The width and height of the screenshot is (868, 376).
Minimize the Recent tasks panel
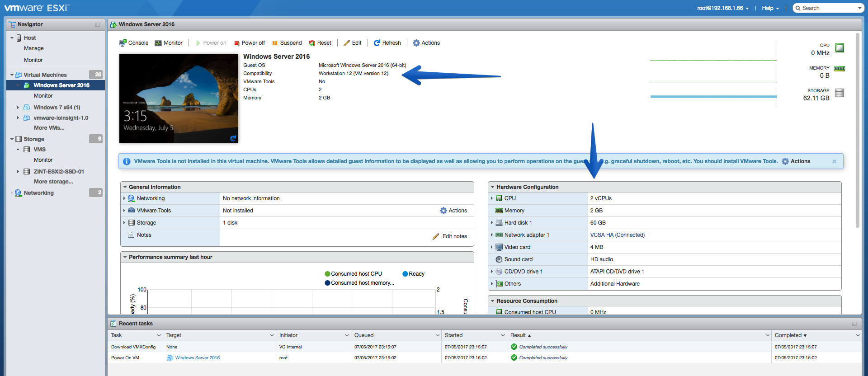(854, 324)
